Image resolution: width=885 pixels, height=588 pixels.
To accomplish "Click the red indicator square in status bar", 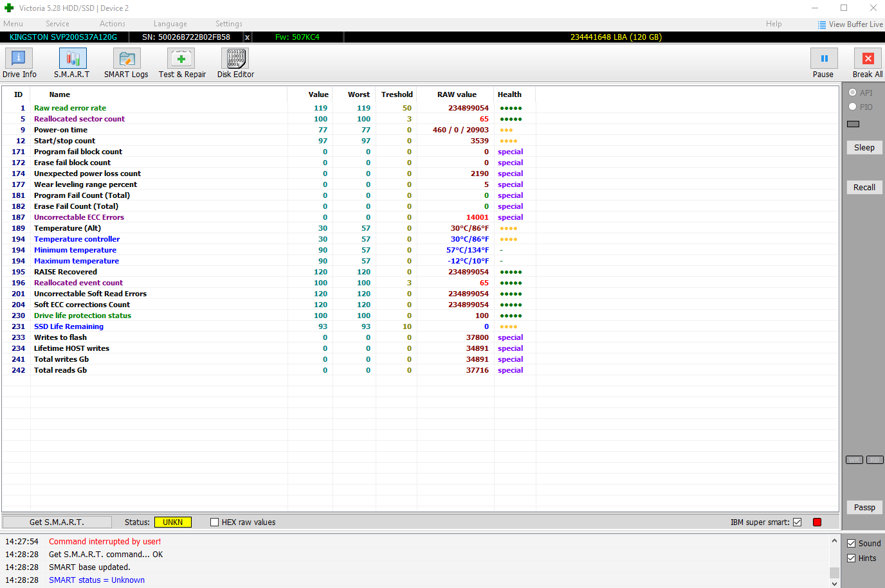I will [x=817, y=522].
